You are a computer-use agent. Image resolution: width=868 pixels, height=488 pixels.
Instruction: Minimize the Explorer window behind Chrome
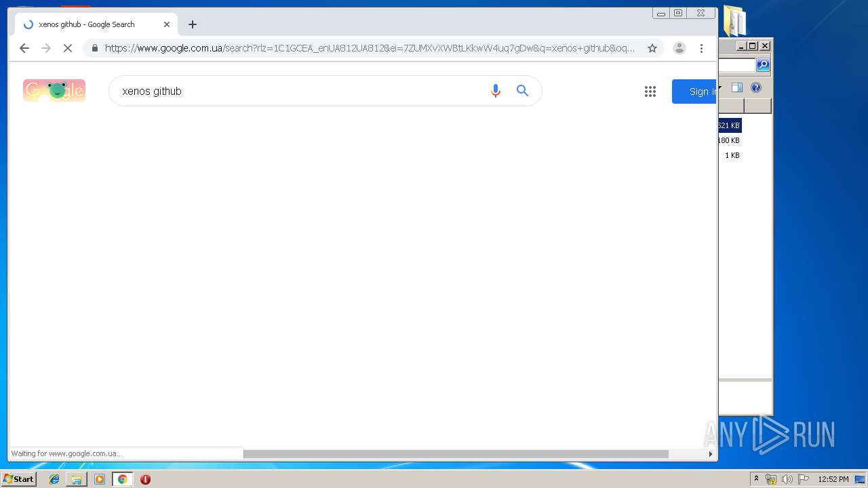pos(741,46)
